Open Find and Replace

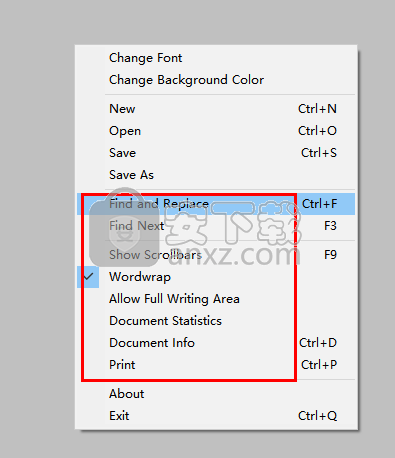pos(216,204)
